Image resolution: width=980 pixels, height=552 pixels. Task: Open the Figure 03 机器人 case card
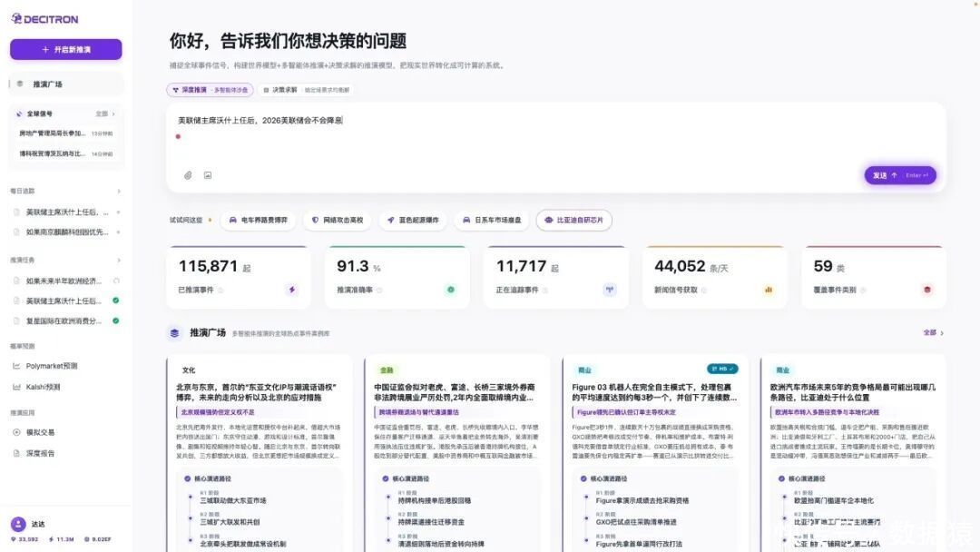655,454
